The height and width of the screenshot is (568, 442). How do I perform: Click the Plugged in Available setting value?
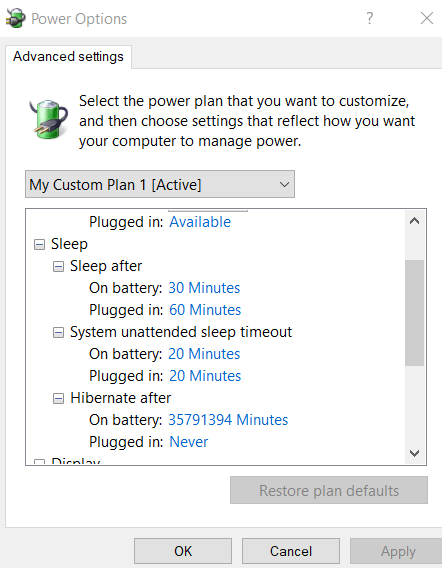click(x=200, y=222)
